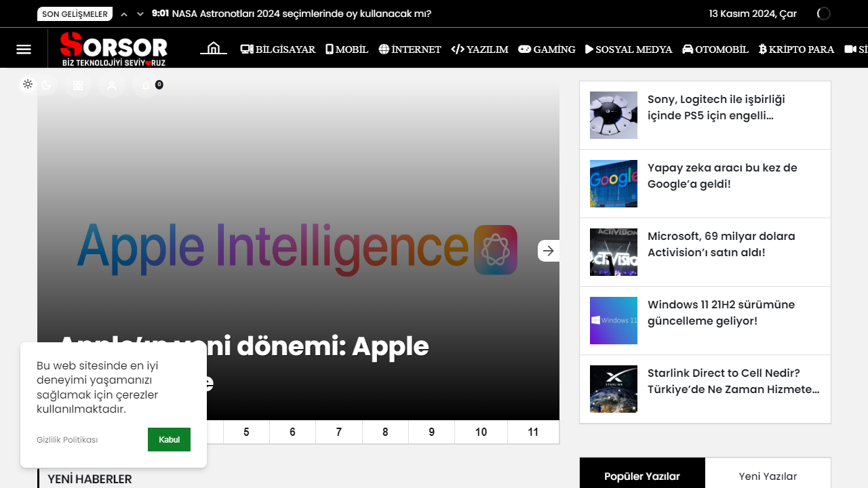868x488 pixels.
Task: Open the user account icon
Action: (x=112, y=85)
